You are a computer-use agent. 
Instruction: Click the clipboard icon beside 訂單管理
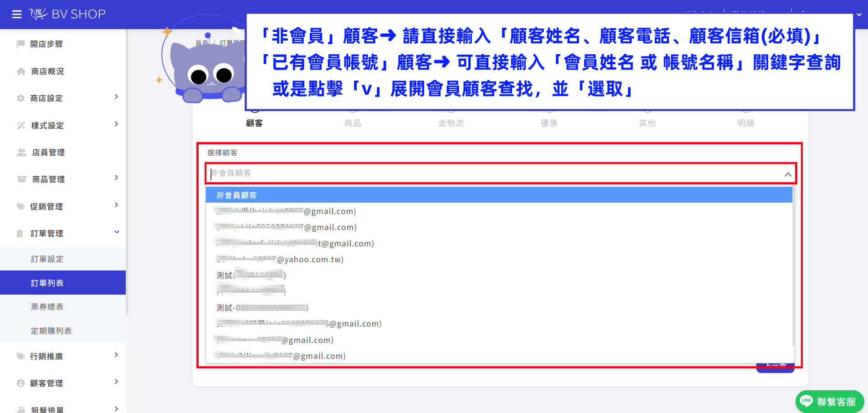pyautogui.click(x=20, y=233)
